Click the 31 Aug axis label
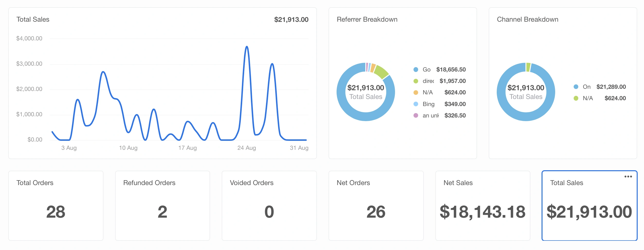 (299, 148)
